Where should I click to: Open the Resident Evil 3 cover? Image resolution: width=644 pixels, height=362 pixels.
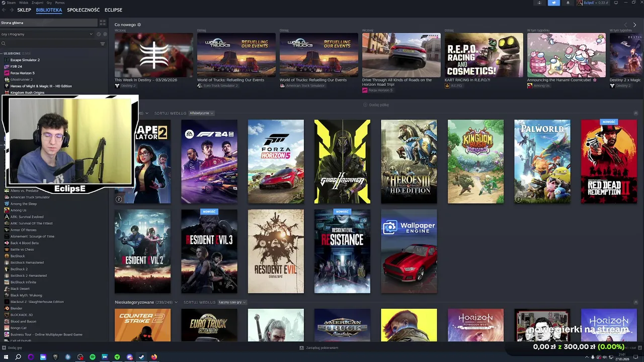tap(209, 251)
